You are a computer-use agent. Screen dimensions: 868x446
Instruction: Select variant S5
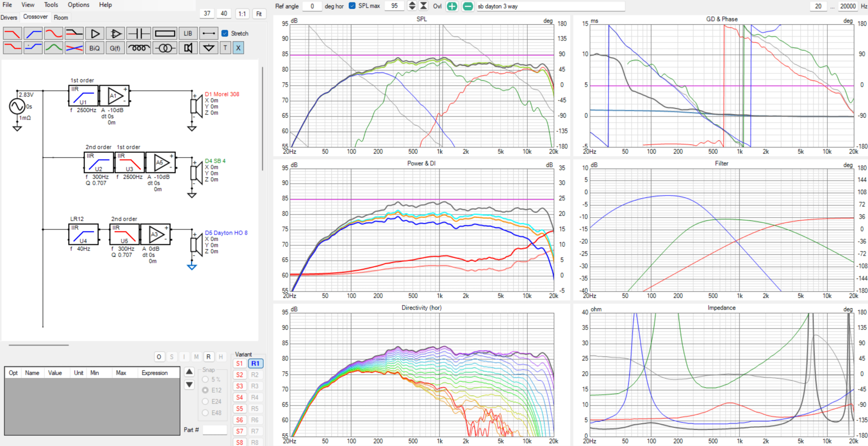click(x=239, y=409)
